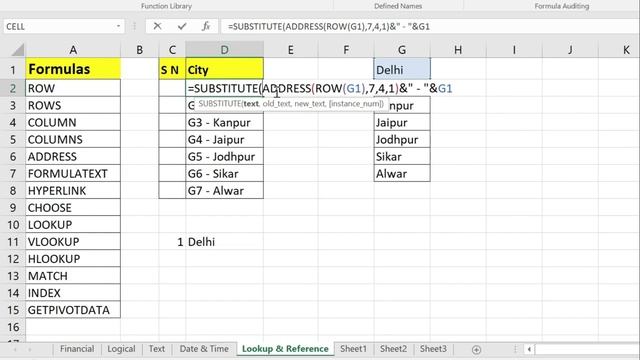Click the G5 - Jodhpur cell

(224, 157)
